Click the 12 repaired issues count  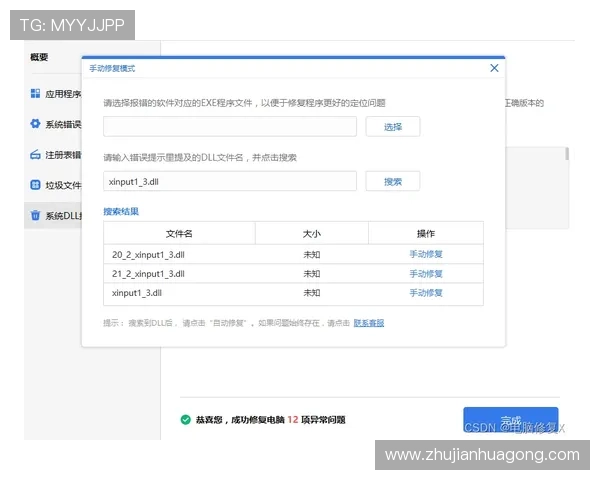[293, 420]
